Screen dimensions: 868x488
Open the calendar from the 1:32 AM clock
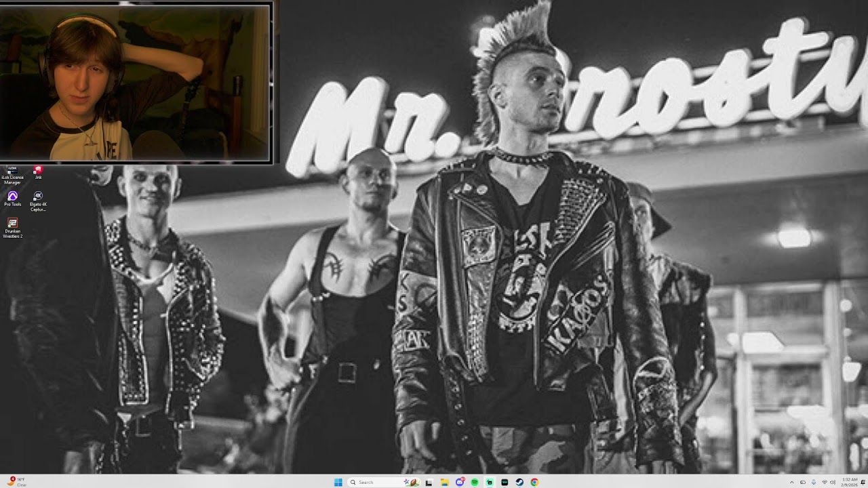[x=850, y=482]
